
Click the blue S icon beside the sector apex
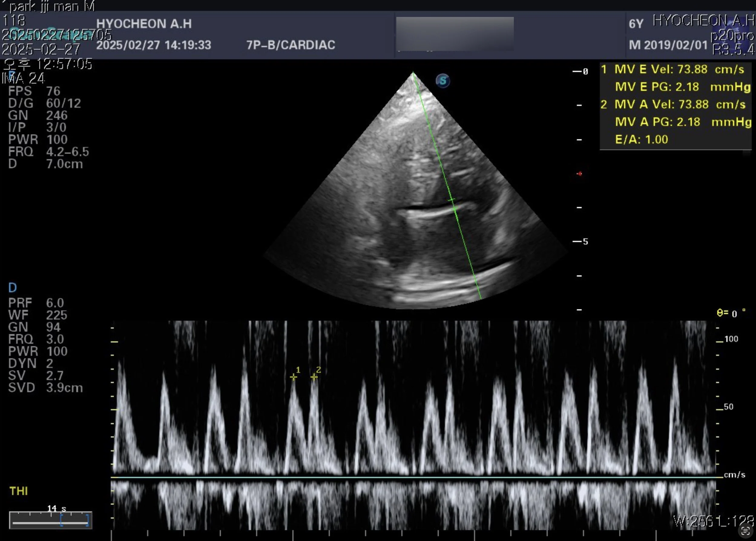pos(442,80)
